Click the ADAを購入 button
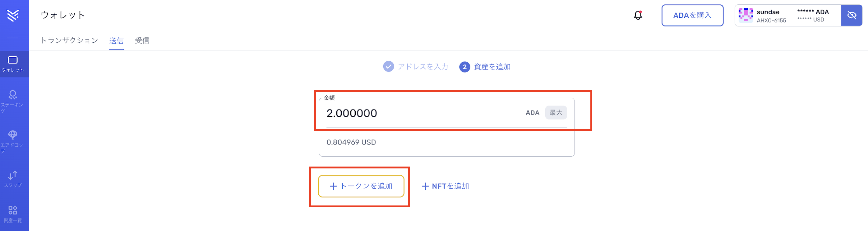 click(x=692, y=15)
